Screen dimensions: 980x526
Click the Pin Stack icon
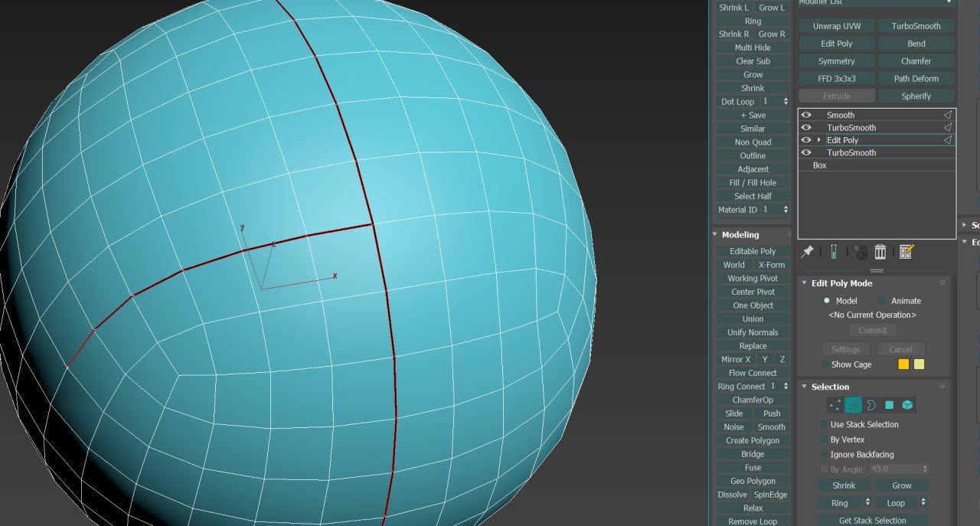[807, 251]
